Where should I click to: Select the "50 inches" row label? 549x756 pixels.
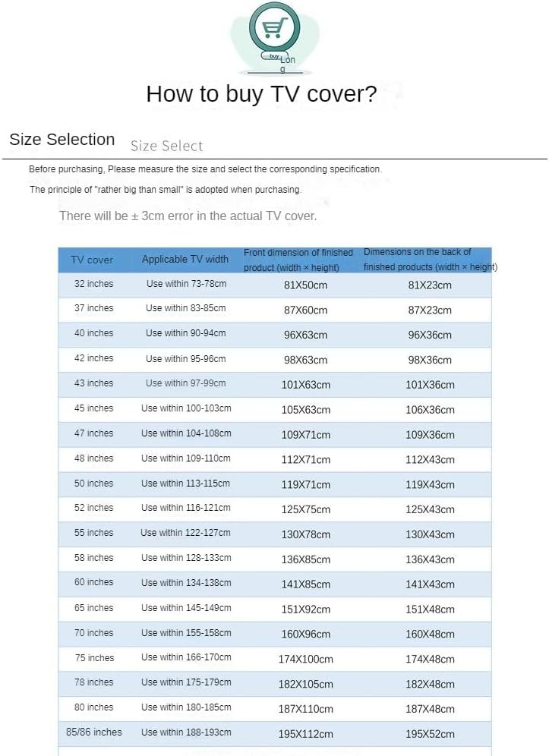(93, 484)
